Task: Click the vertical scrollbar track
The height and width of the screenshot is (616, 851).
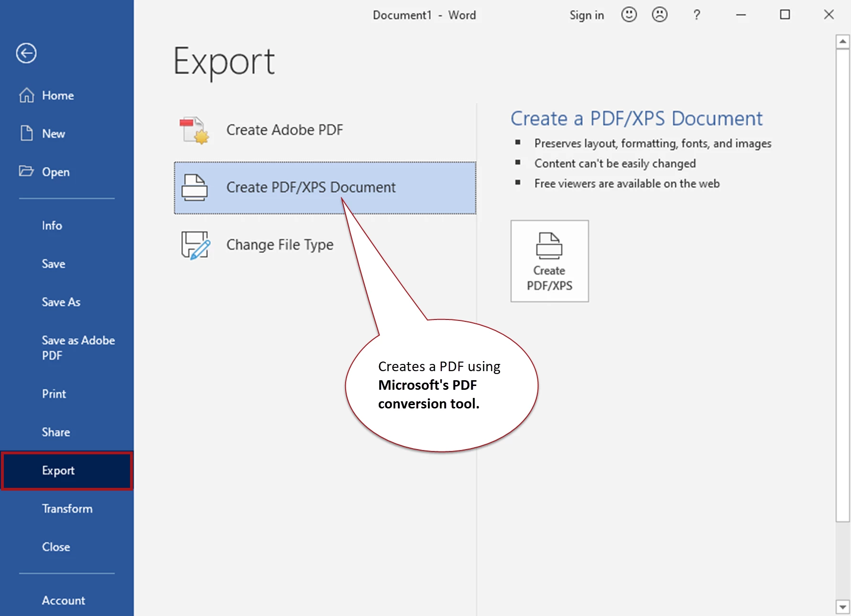Action: [x=843, y=561]
